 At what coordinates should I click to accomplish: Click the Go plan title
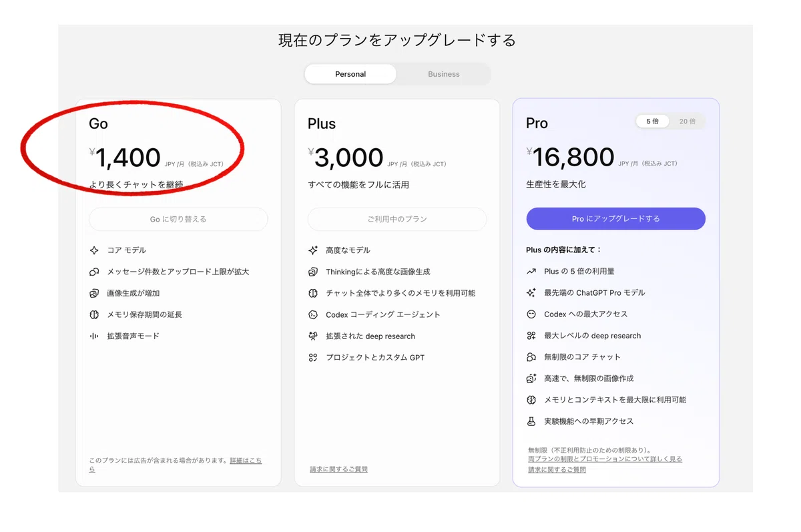click(98, 123)
